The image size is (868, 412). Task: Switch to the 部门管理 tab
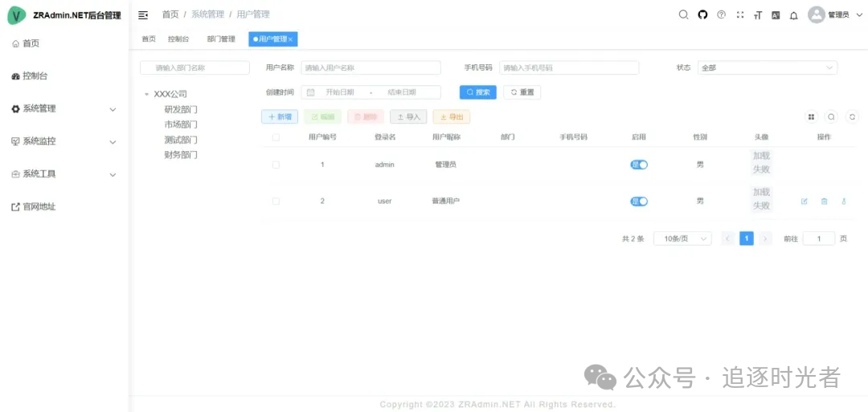point(221,39)
